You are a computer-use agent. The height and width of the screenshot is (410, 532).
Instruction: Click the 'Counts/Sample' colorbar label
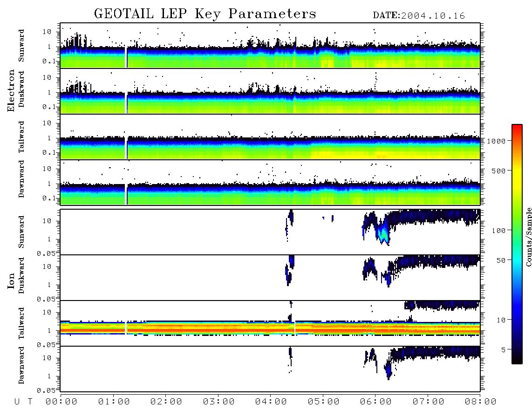pos(529,237)
